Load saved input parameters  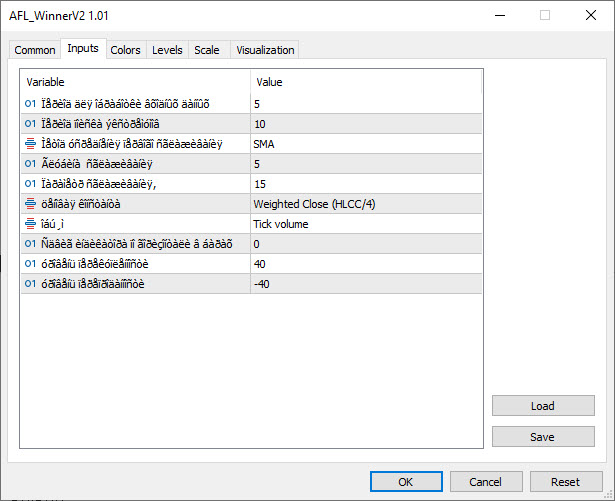(x=543, y=406)
